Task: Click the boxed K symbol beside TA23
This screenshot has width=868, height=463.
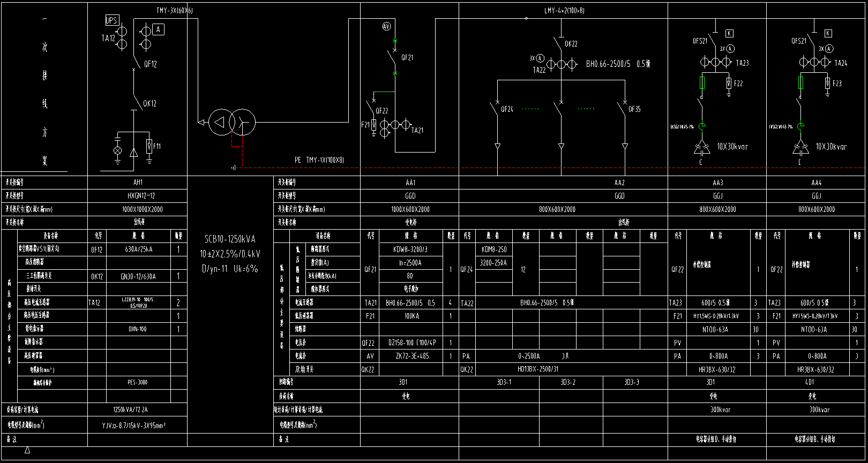Action: pos(729,33)
